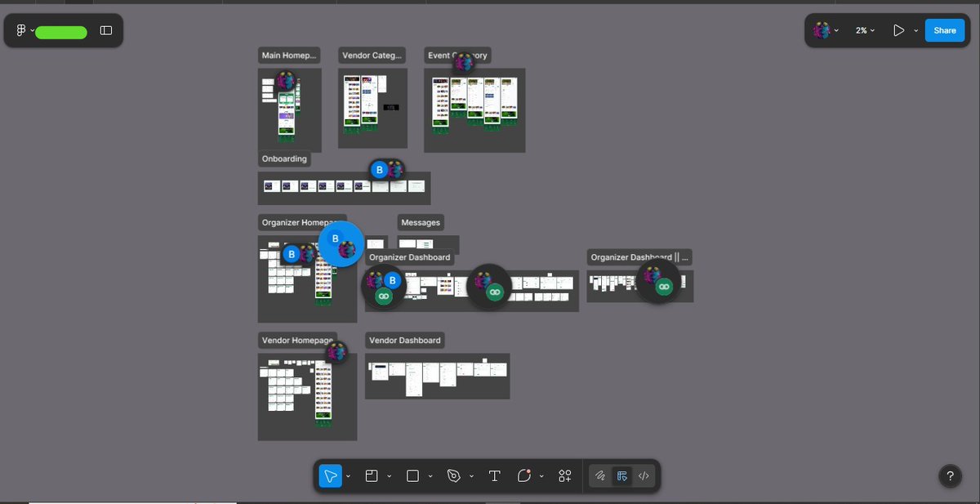980x504 pixels.
Task: Select the Pen tool
Action: (453, 475)
